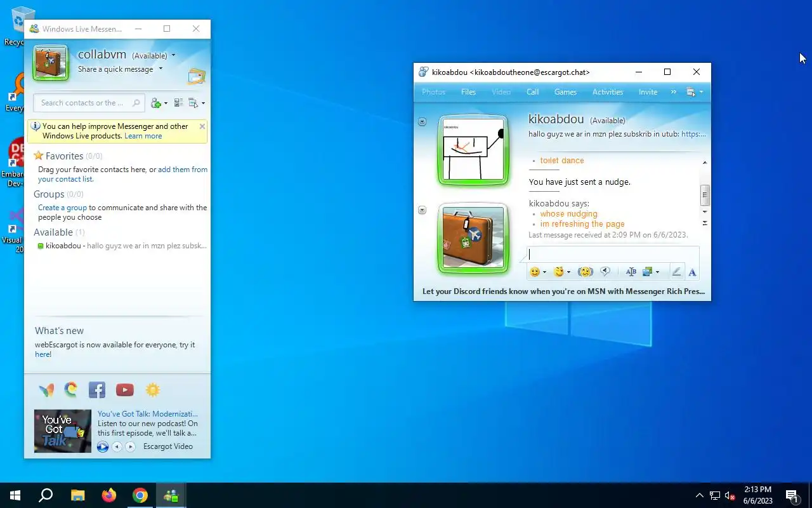
Task: Switch to text input mode (A)
Action: tap(692, 272)
